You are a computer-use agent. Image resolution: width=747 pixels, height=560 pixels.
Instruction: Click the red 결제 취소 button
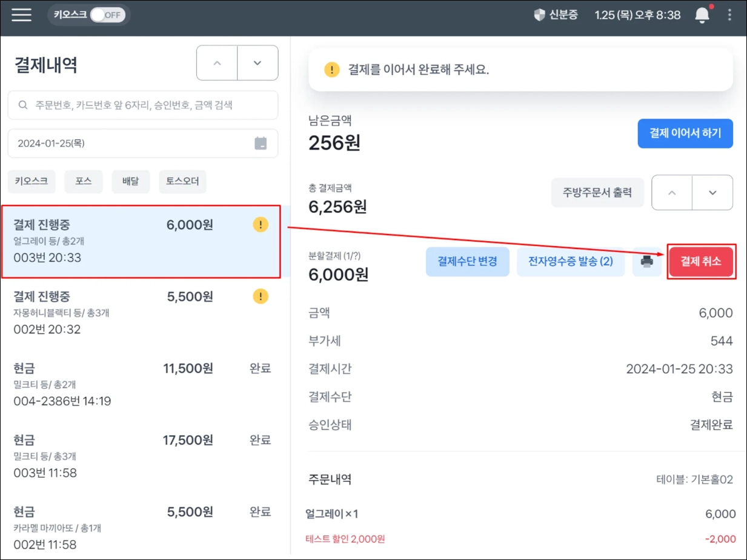coord(701,262)
